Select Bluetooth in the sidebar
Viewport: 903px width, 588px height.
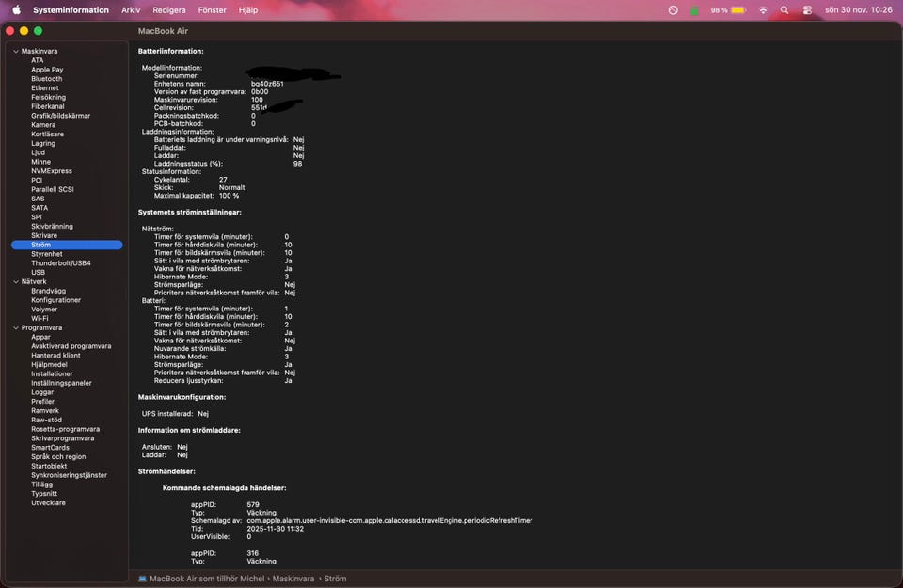(47, 79)
